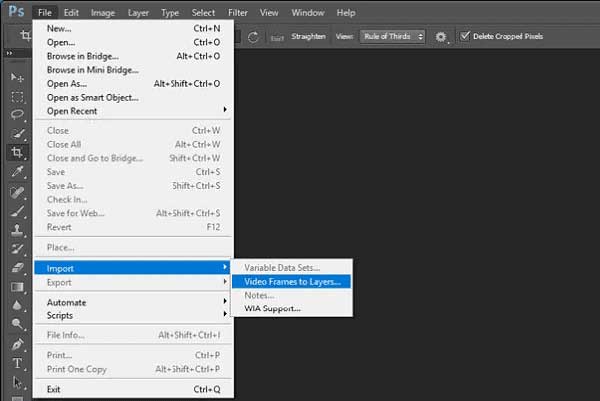Image resolution: width=600 pixels, height=401 pixels.
Task: Choose Browse in Bridge
Action: 132,56
